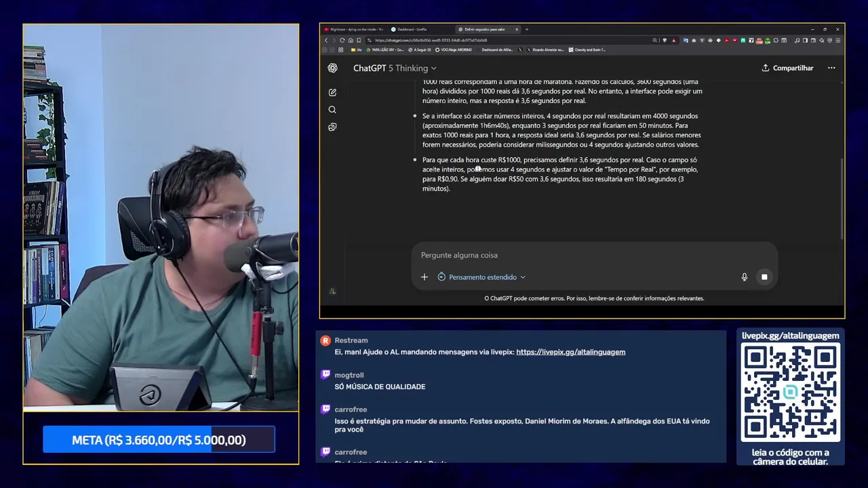Click the Compartilhar share button

tap(787, 68)
